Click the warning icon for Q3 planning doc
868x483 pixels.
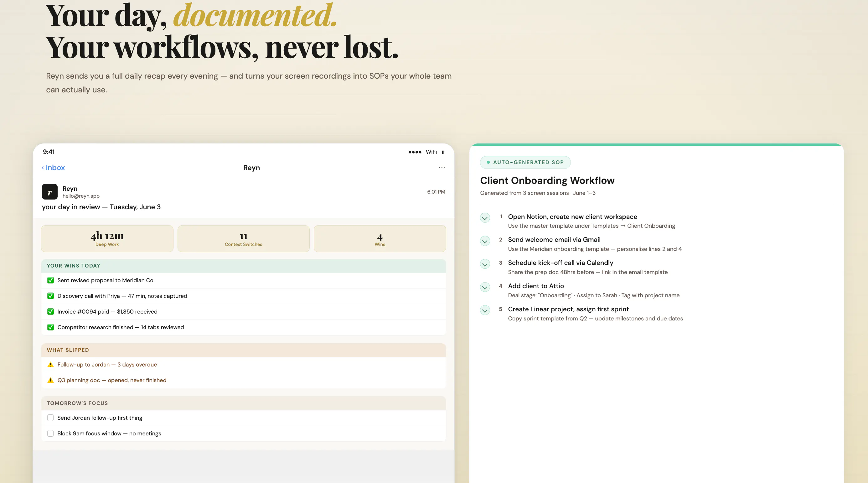pos(50,380)
